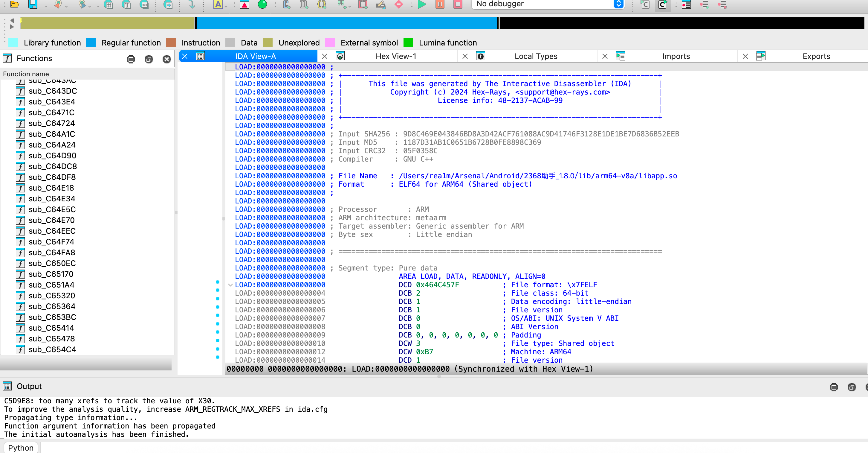Open dropdown next to the 'A' icon
Image resolution: width=868 pixels, height=453 pixels.
[x=226, y=6]
